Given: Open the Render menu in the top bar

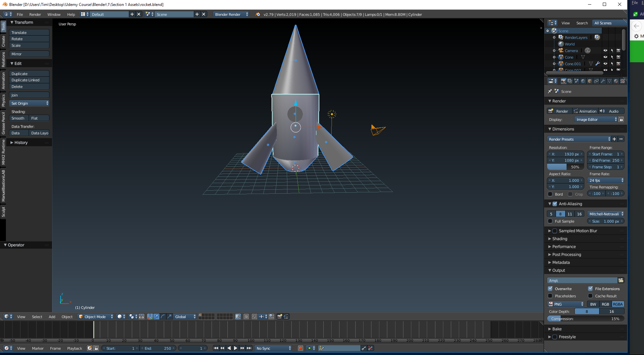Looking at the screenshot, I should coord(35,14).
